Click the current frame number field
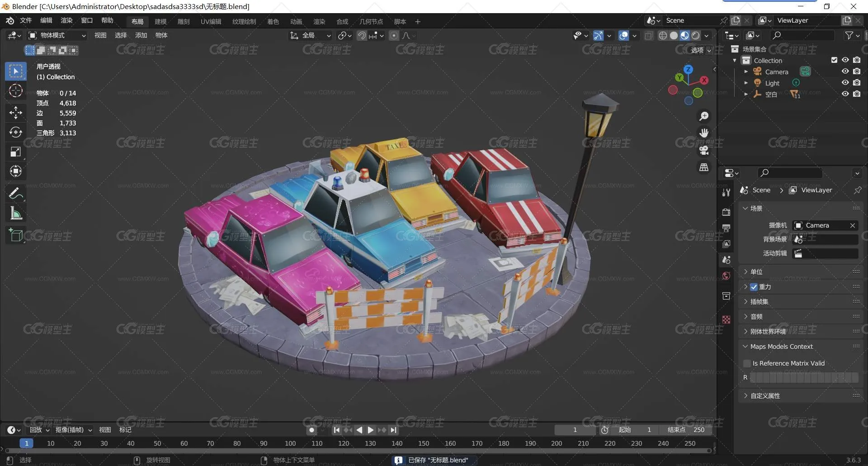The height and width of the screenshot is (466, 868). pyautogui.click(x=575, y=430)
